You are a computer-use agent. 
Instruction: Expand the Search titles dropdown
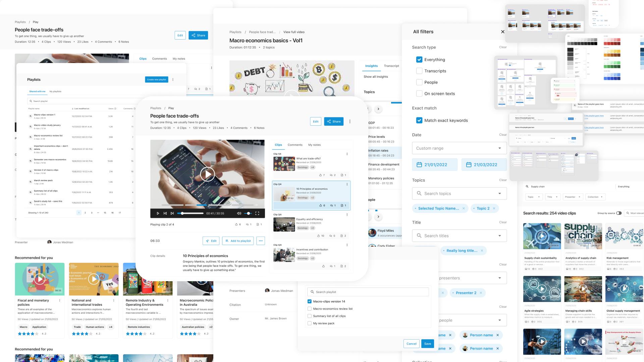point(460,236)
